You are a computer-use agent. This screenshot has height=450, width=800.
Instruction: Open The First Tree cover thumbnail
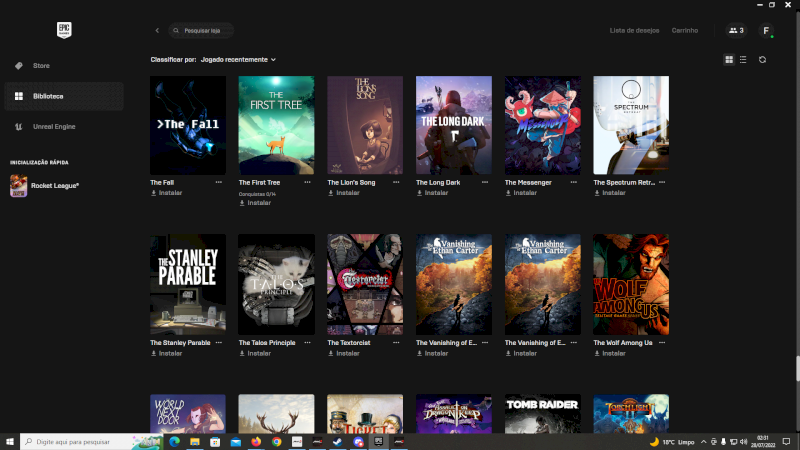point(277,126)
